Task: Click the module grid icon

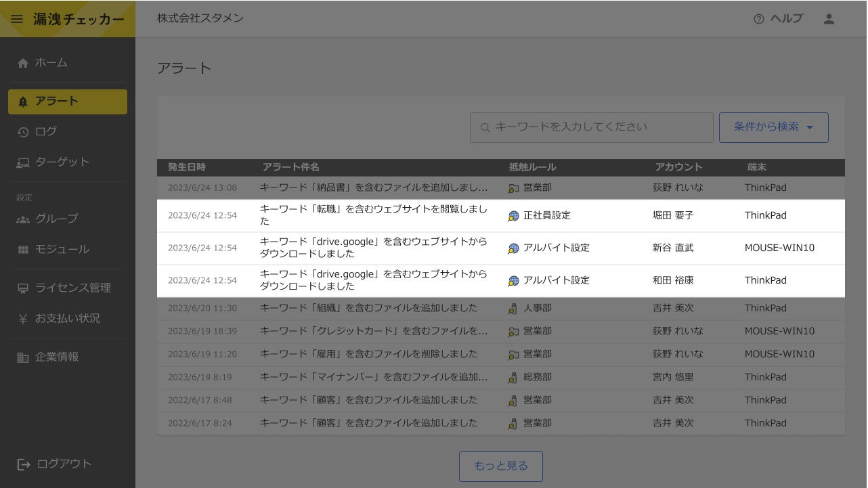Action: [x=23, y=250]
